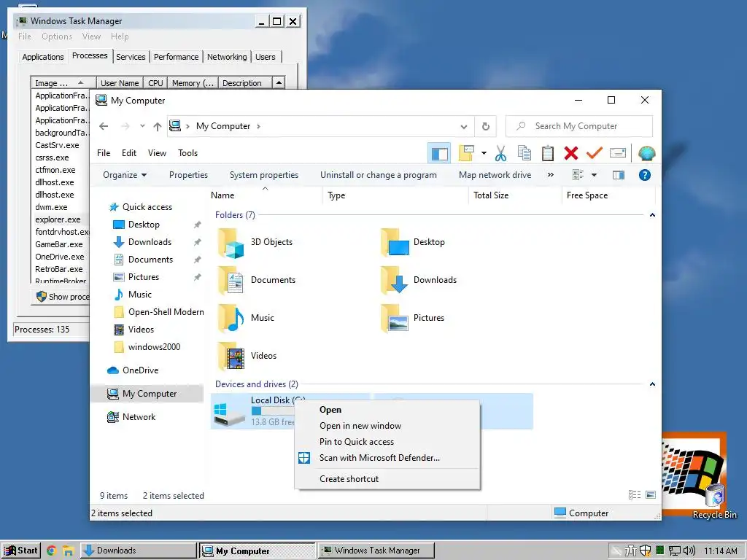This screenshot has height=560, width=747.
Task: Open the Edit menu in My Computer
Action: 129,153
